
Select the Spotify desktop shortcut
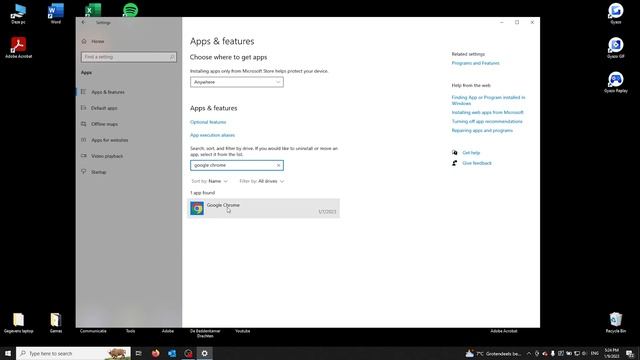(x=130, y=10)
